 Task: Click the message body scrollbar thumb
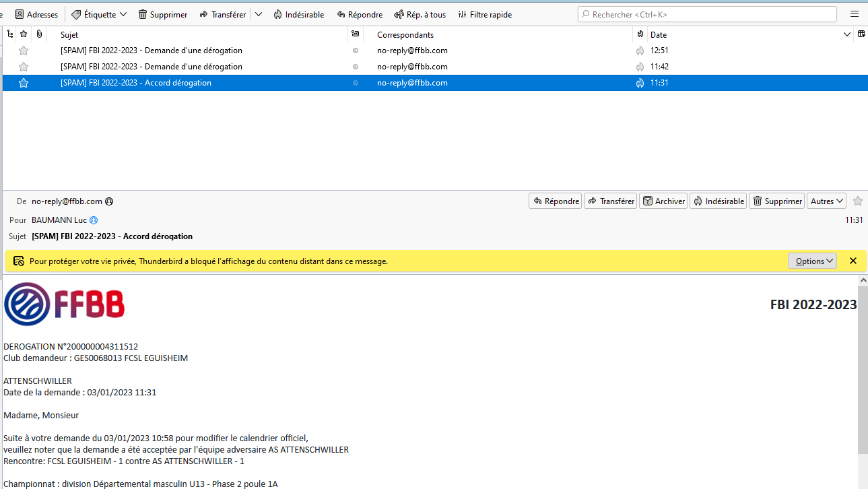tap(863, 369)
